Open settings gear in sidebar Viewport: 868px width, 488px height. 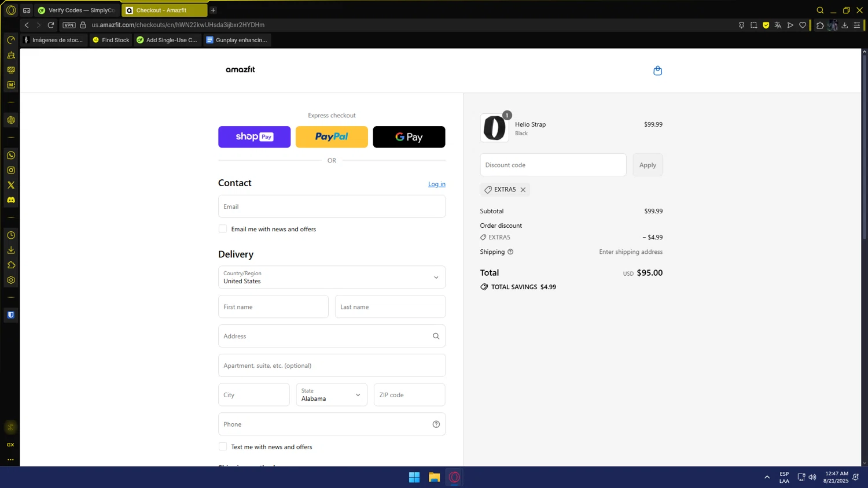click(11, 280)
